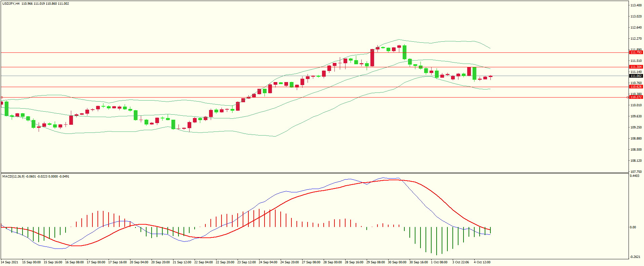Click the 20 Sep 20:00 time label
The height and width of the screenshot is (266, 644).
[160, 262]
